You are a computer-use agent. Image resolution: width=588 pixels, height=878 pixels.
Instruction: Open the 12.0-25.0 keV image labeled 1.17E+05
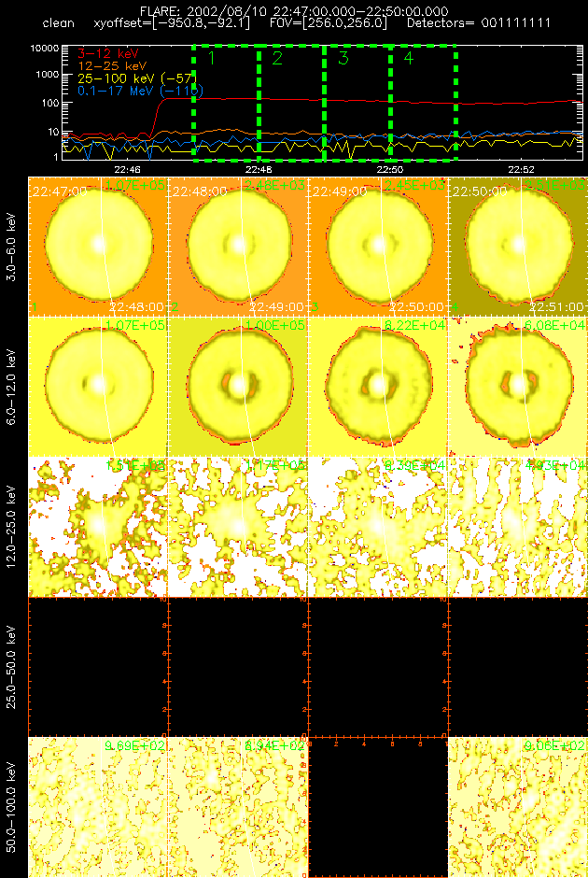pyautogui.click(x=238, y=527)
